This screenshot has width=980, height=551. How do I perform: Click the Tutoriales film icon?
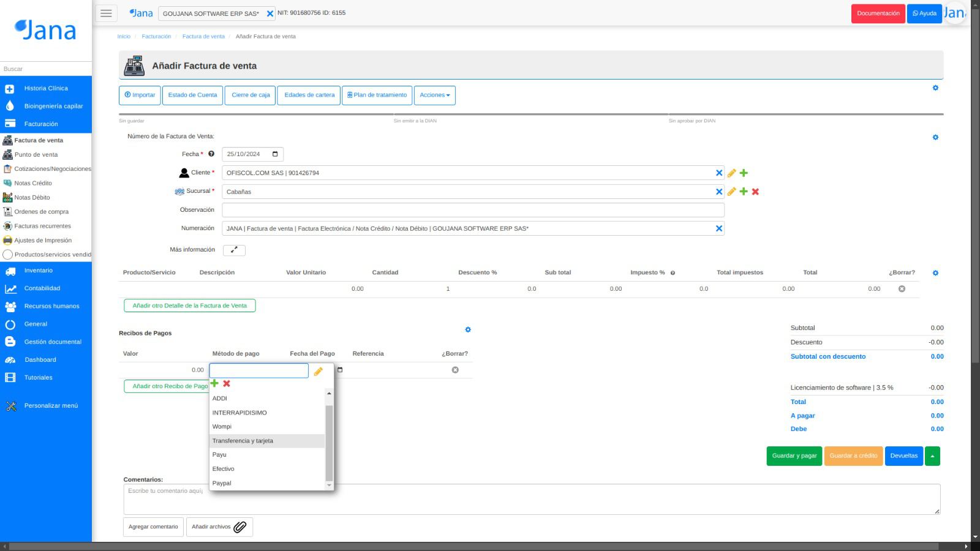pyautogui.click(x=10, y=378)
